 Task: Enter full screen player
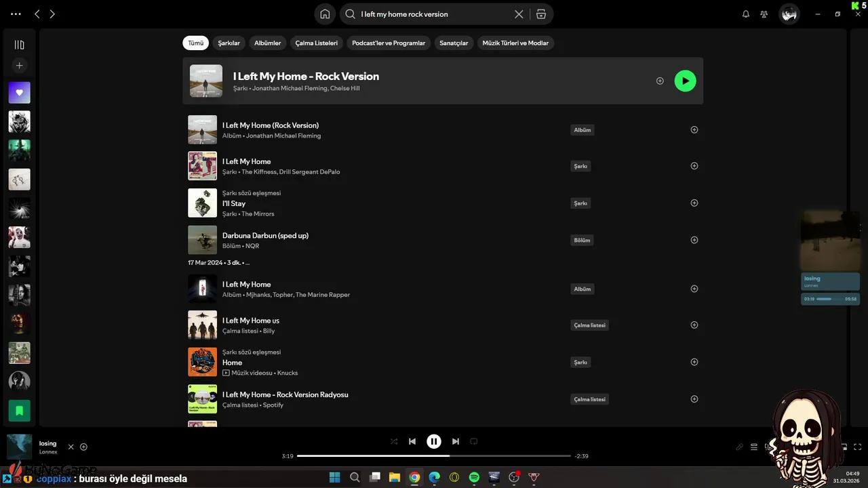[858, 447]
